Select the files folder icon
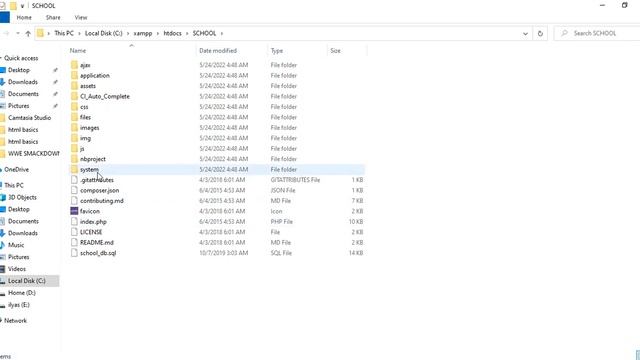 (74, 117)
